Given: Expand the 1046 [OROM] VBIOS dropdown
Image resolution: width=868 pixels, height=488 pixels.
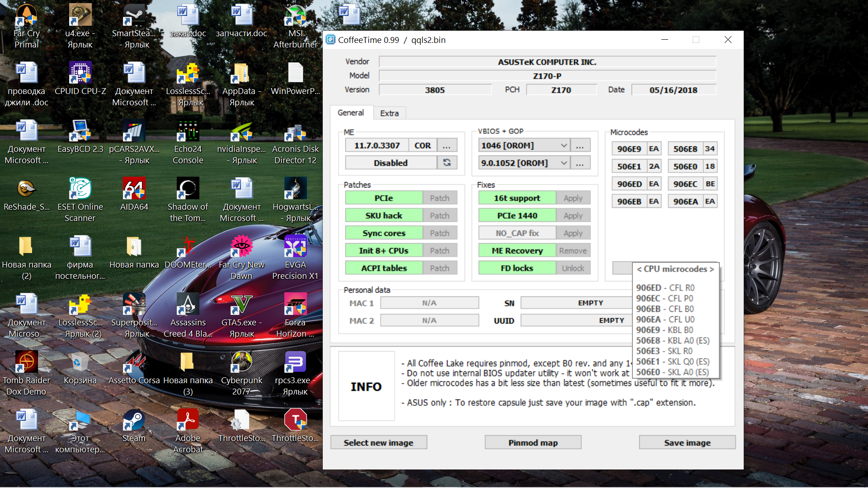Looking at the screenshot, I should (x=563, y=145).
